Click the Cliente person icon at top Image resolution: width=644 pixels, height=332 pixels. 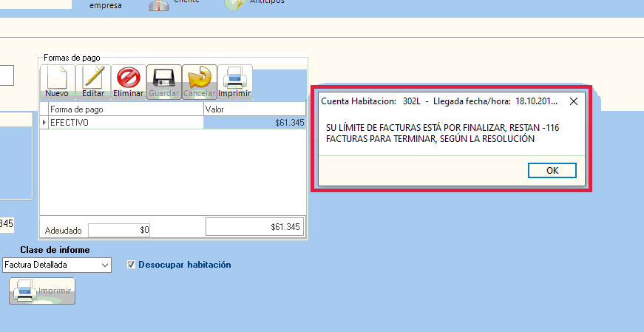click(159, 4)
